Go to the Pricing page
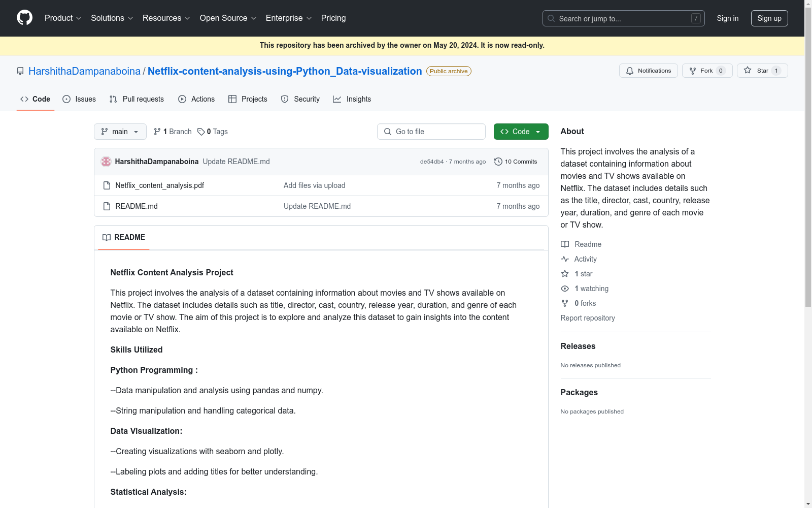This screenshot has width=812, height=508. click(333, 18)
